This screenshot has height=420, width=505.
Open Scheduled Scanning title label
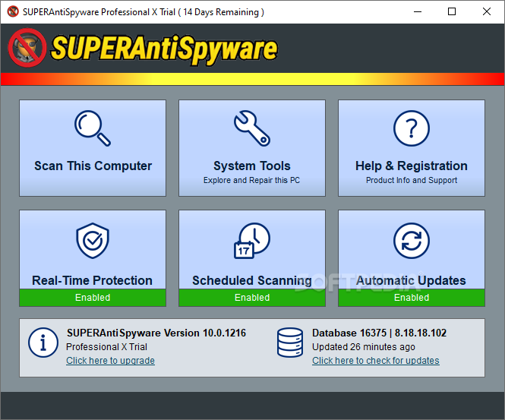tap(252, 280)
